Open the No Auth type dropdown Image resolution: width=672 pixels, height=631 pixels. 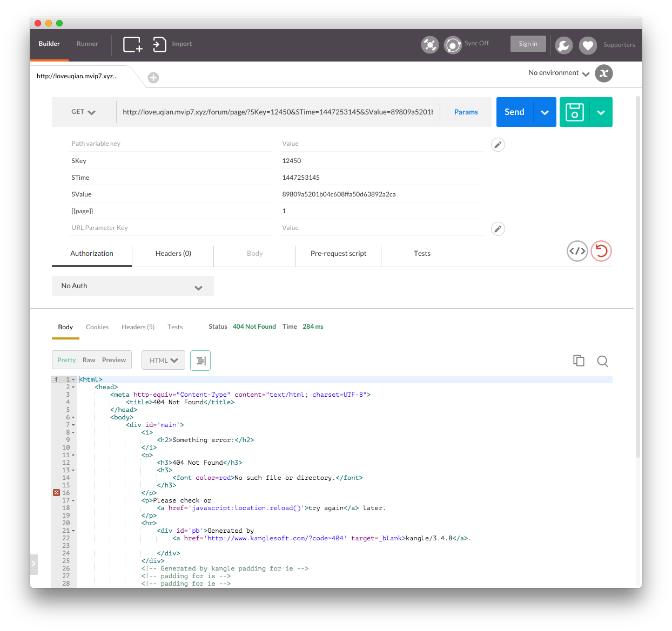coord(133,286)
